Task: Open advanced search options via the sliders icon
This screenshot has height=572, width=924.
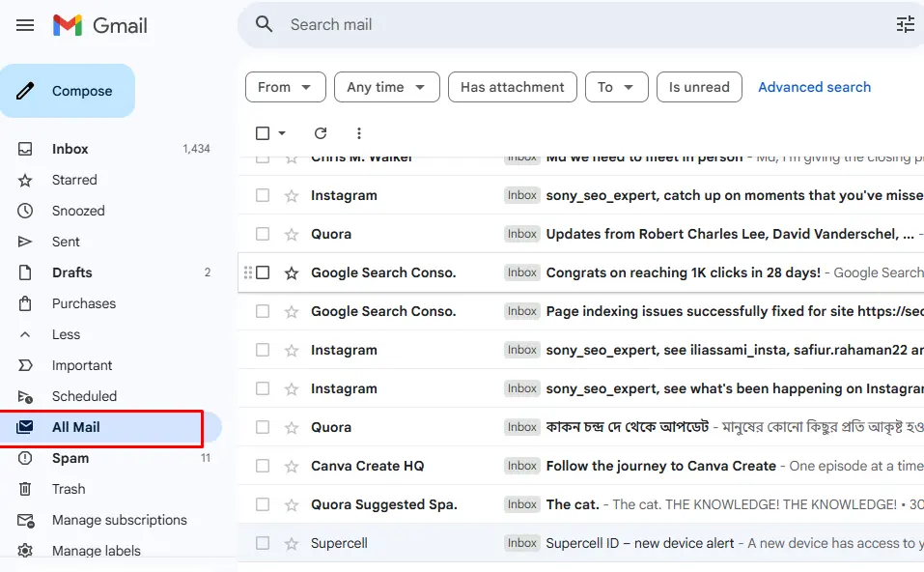Action: pos(904,24)
